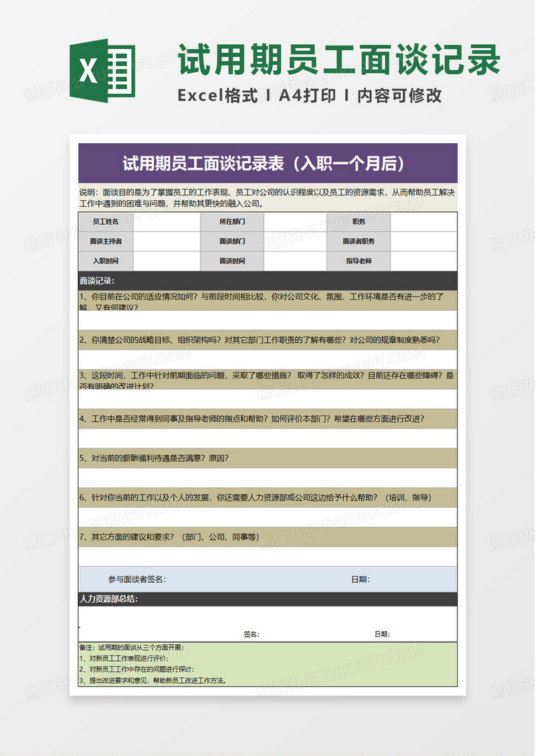Click the answer row below question 7

[267, 557]
